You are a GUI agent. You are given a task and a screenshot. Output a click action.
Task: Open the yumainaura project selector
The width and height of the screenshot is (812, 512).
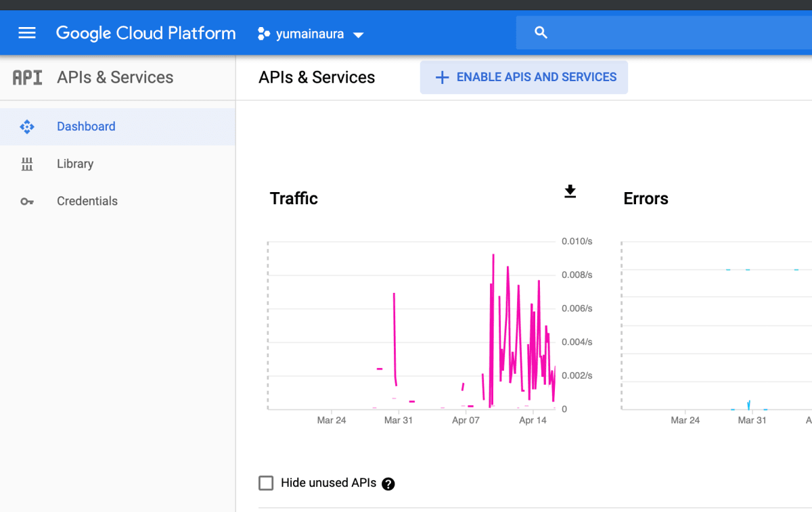coord(311,34)
